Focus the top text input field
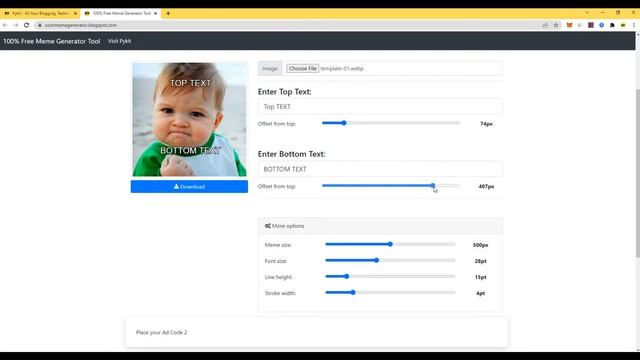Viewport: 640px width, 360px height. pyautogui.click(x=380, y=107)
